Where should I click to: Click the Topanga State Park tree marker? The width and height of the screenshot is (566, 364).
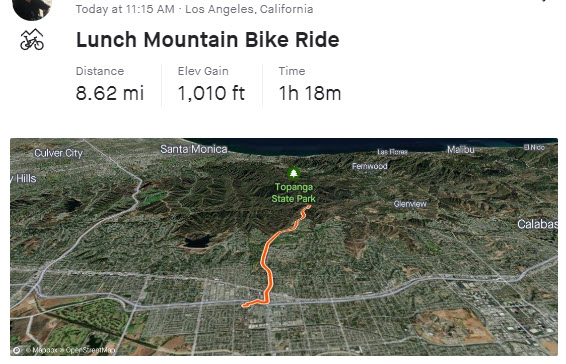click(294, 173)
